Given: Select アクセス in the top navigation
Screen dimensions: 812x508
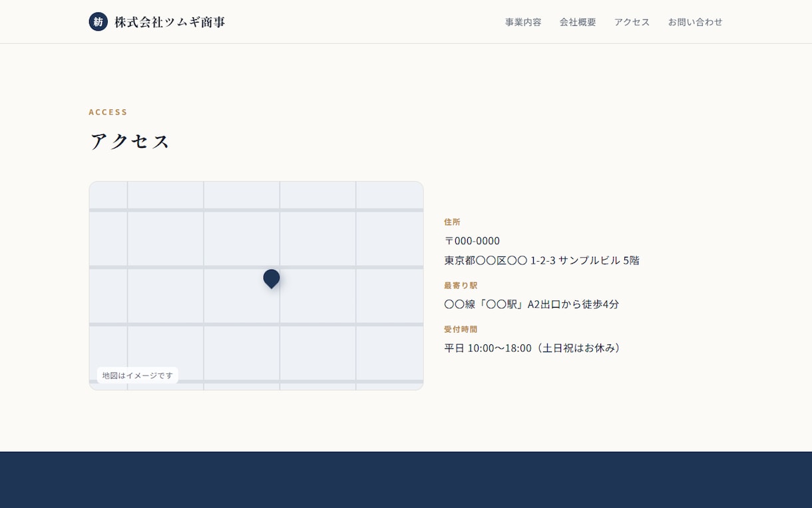Looking at the screenshot, I should (632, 22).
